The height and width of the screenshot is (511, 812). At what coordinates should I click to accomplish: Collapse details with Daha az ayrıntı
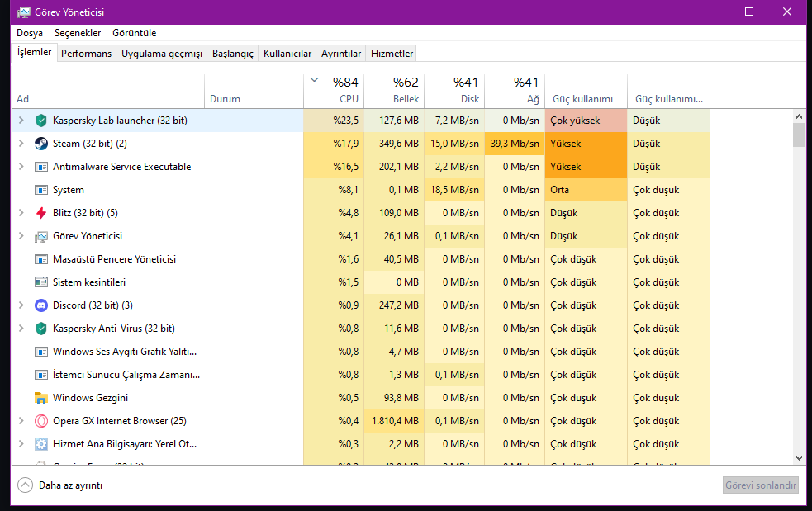click(x=60, y=485)
